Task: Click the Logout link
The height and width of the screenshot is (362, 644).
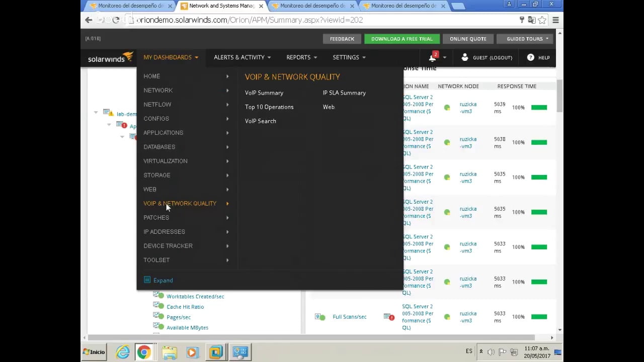Action: pos(501,57)
